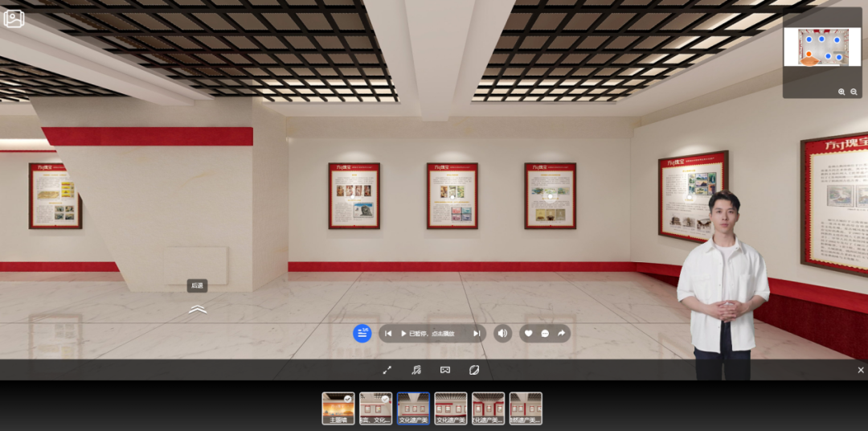This screenshot has width=868, height=431.
Task: Jump to the orange hotspot on minimap
Action: (x=809, y=55)
